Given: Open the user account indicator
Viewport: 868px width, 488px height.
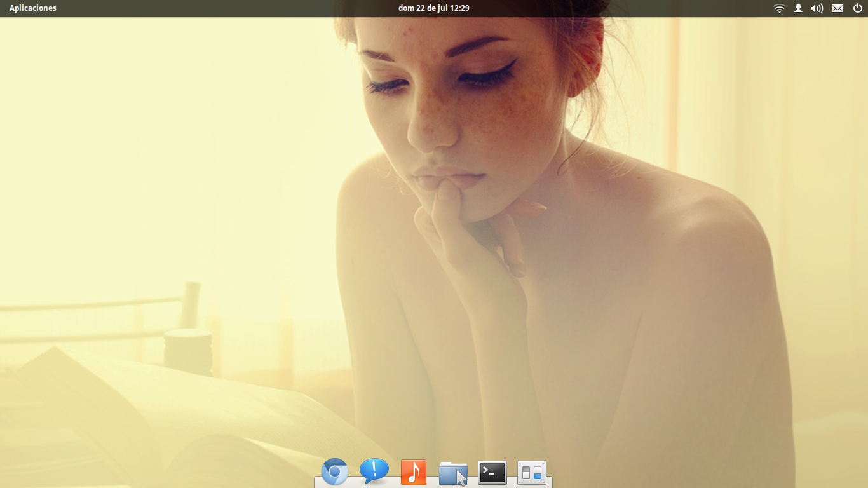Looking at the screenshot, I should (x=798, y=8).
